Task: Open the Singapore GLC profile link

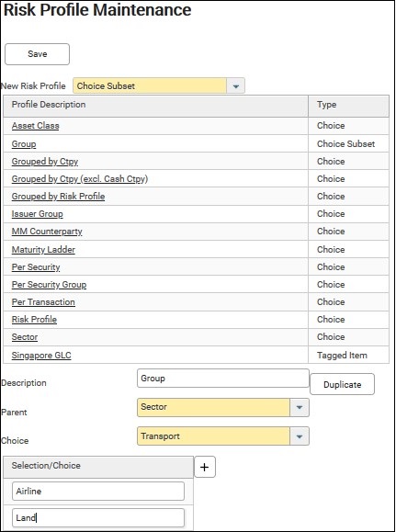Action: pos(41,356)
